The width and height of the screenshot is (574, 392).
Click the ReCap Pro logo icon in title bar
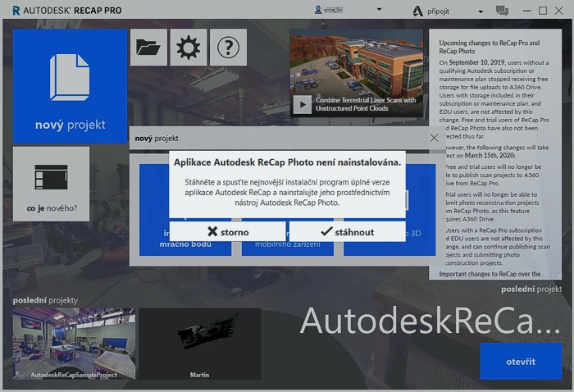click(x=16, y=11)
